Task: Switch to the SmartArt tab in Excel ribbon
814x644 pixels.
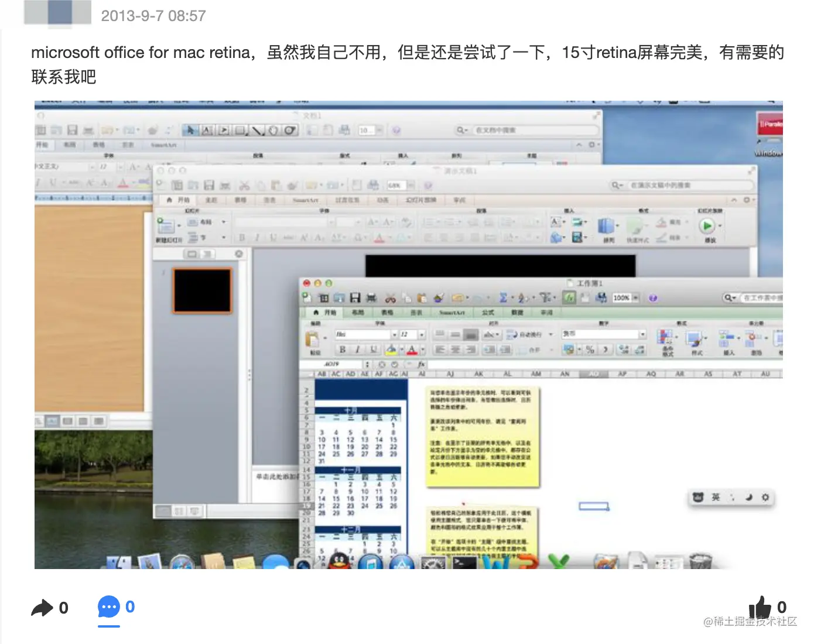Action: (x=452, y=313)
